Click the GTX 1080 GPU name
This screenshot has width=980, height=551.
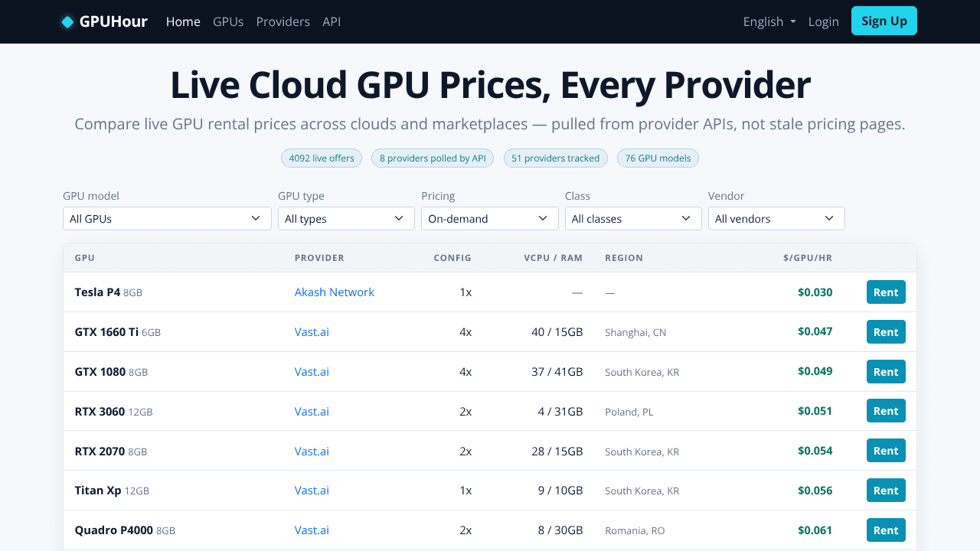click(100, 372)
